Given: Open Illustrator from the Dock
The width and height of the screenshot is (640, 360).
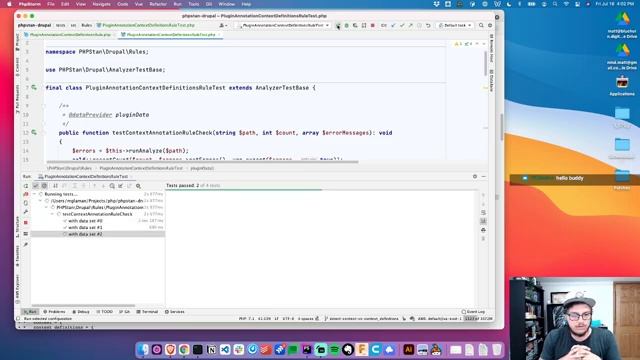Looking at the screenshot, I should tap(408, 349).
